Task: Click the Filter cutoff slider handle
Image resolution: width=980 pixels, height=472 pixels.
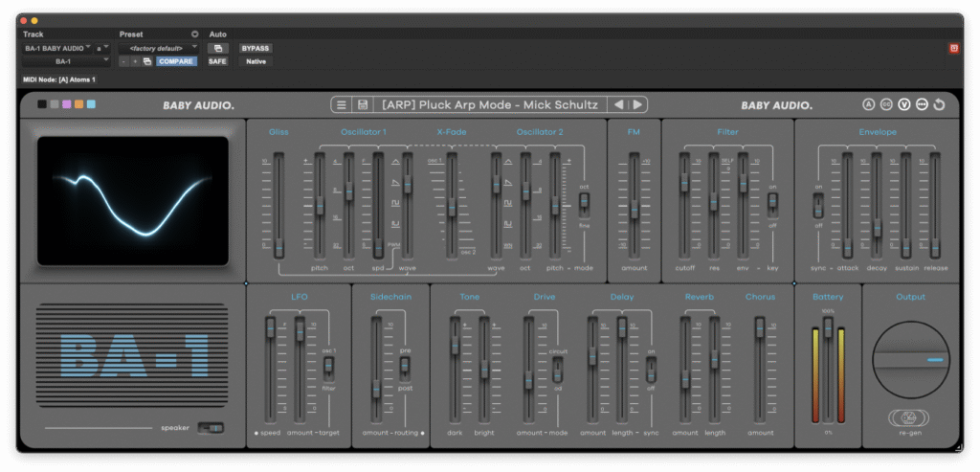Action: pos(684,183)
